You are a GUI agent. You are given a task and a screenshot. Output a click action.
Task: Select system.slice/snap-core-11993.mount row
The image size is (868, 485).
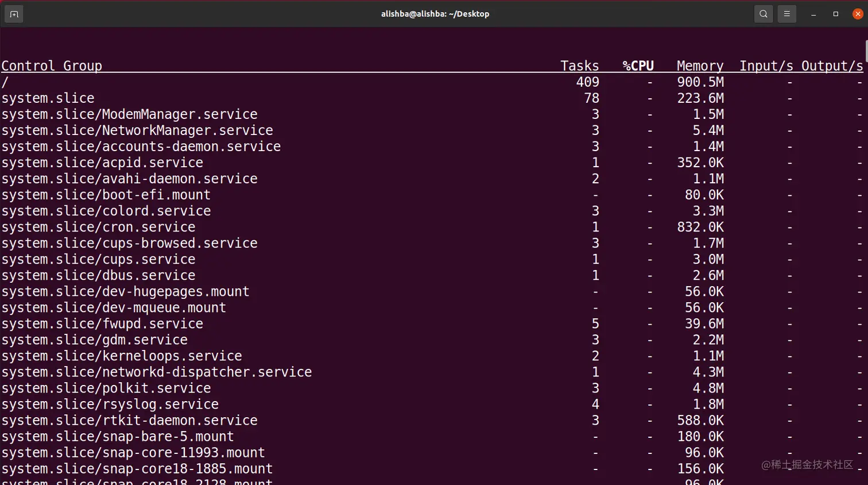(432, 452)
